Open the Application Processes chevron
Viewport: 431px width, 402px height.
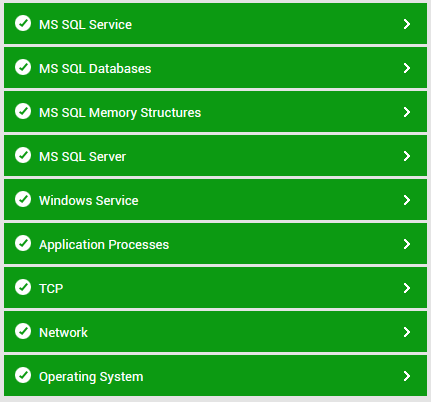(x=407, y=244)
